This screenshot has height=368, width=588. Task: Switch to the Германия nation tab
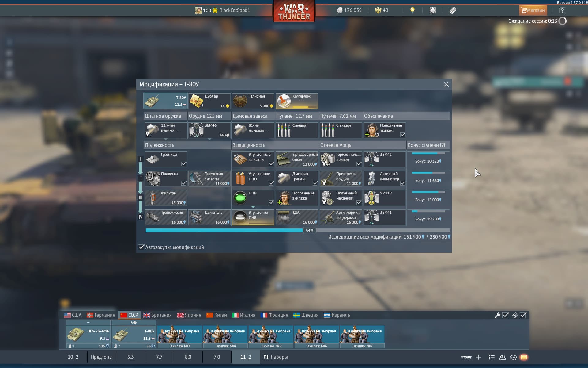[x=101, y=315]
